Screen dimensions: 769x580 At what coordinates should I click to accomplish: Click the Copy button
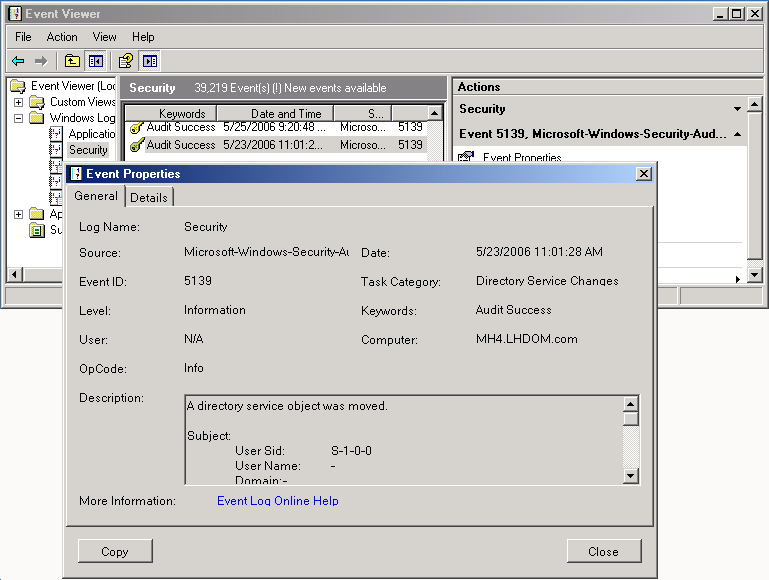point(115,551)
